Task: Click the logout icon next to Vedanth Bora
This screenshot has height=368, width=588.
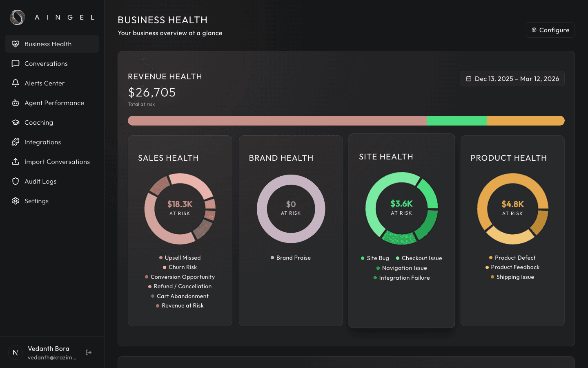Action: (88, 352)
